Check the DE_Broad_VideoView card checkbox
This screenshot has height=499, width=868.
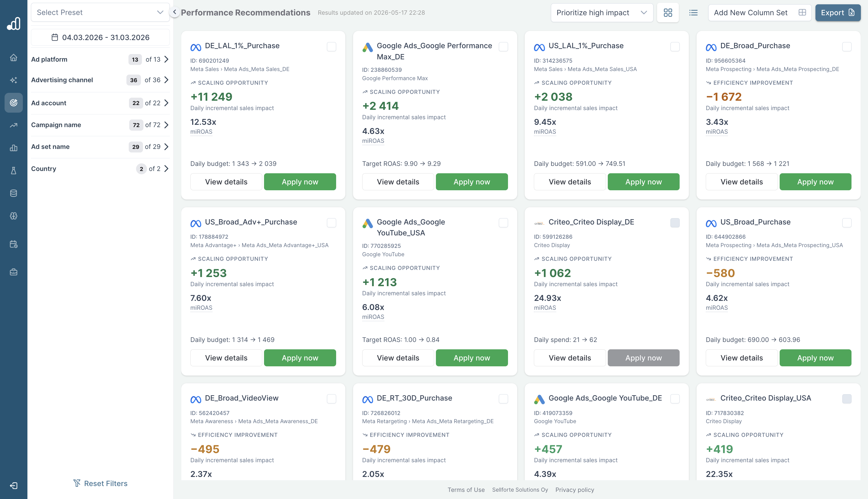[x=331, y=399]
